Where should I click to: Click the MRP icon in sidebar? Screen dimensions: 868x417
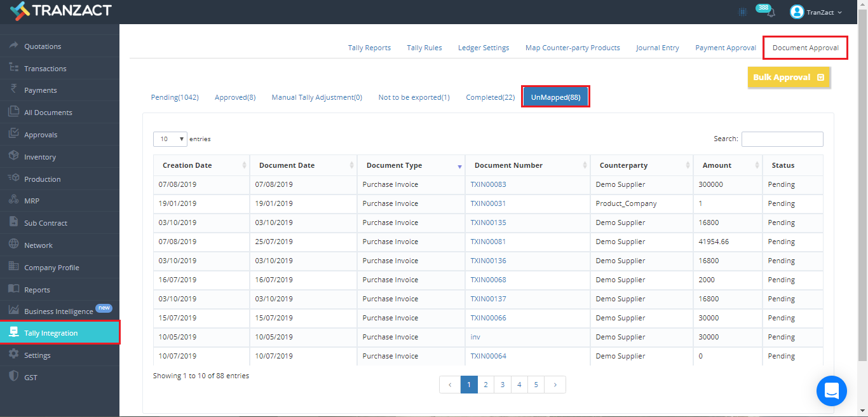pyautogui.click(x=13, y=200)
